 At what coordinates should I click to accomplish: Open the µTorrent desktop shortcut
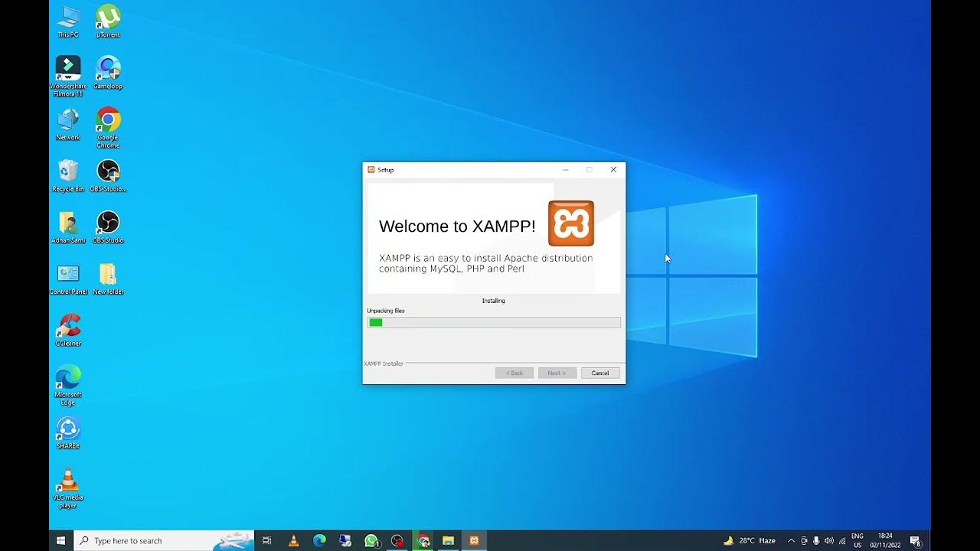(108, 21)
